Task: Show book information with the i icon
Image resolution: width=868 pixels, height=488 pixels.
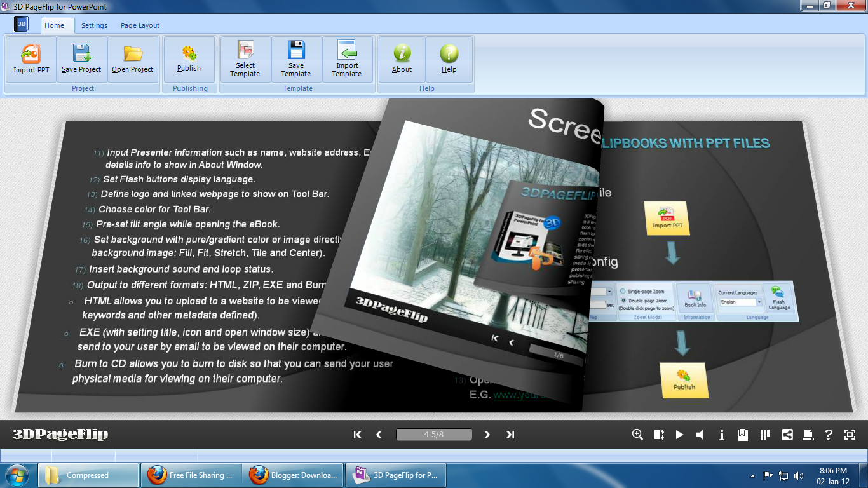Action: click(722, 435)
